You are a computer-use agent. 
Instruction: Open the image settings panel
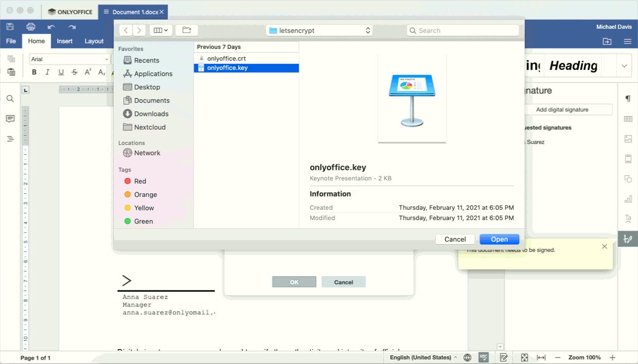pyautogui.click(x=628, y=139)
